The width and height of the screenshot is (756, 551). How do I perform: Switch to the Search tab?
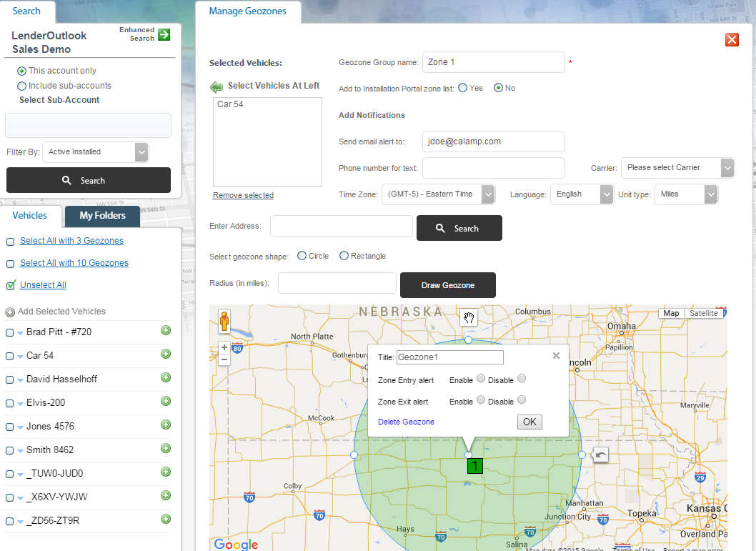click(26, 11)
